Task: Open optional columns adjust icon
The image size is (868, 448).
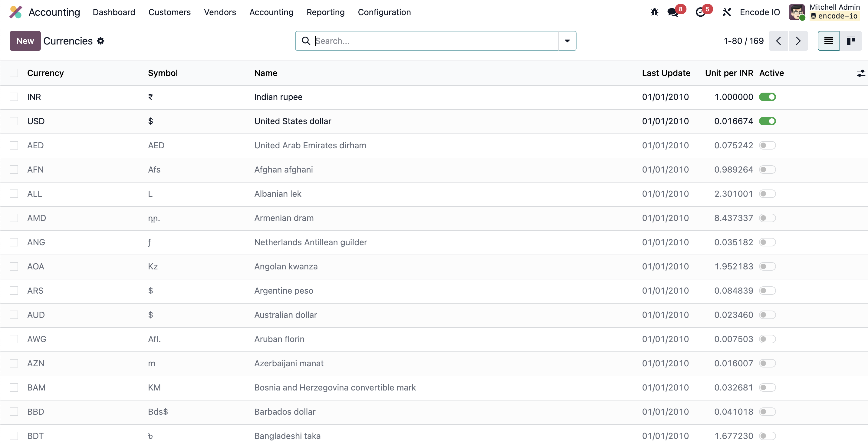Action: click(x=860, y=73)
